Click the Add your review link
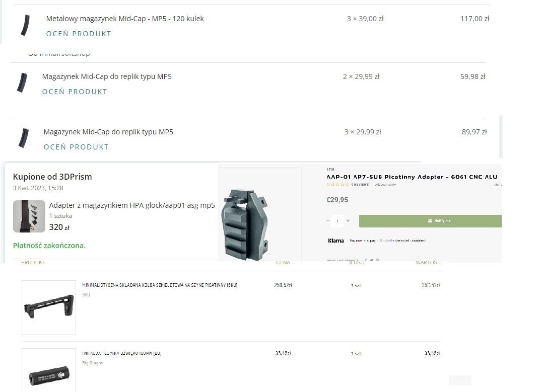542x392 pixels. tap(385, 185)
